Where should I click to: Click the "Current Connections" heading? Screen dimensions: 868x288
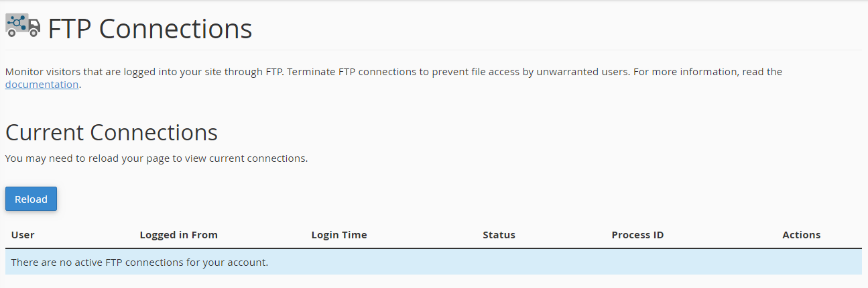pyautogui.click(x=111, y=132)
